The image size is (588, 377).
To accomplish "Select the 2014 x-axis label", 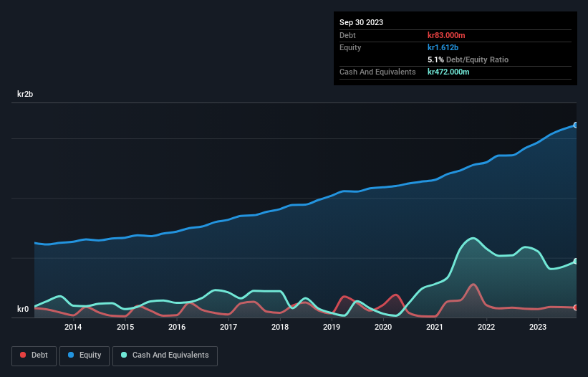I will pyautogui.click(x=73, y=328).
